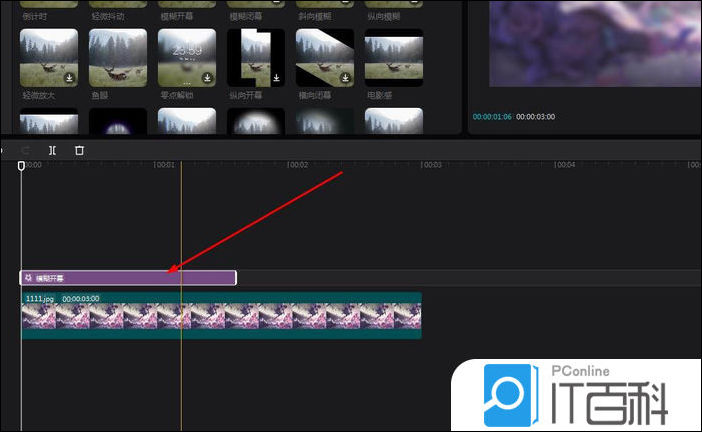The height and width of the screenshot is (432, 702).
Task: Select the 1111.jpg video clip filmstrip
Action: pyautogui.click(x=222, y=316)
